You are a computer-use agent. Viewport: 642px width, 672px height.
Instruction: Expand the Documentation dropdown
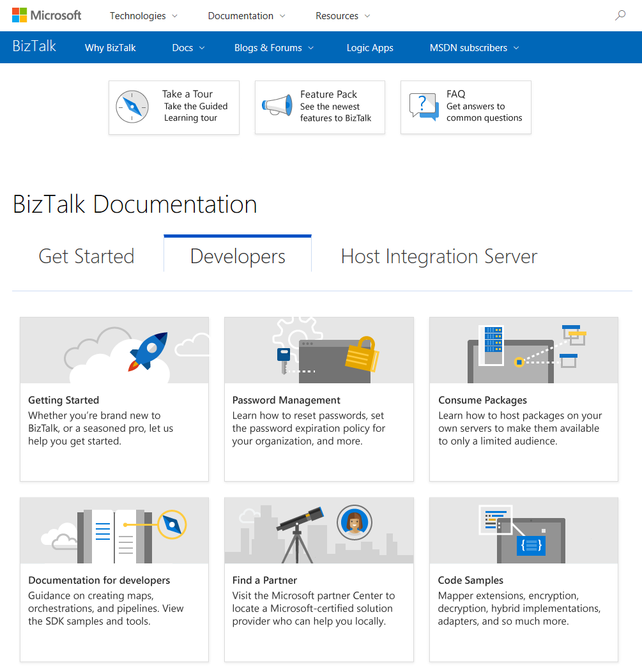pos(247,16)
